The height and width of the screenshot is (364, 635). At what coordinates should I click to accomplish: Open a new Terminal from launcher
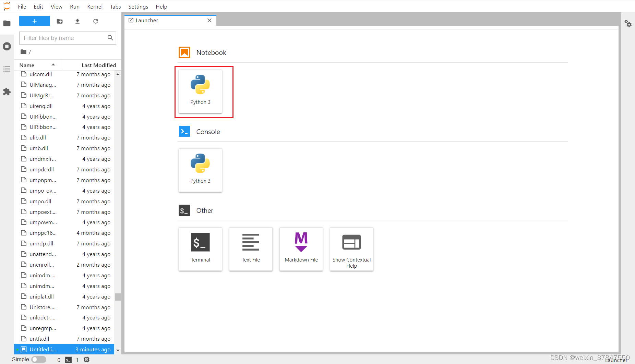[x=200, y=249]
